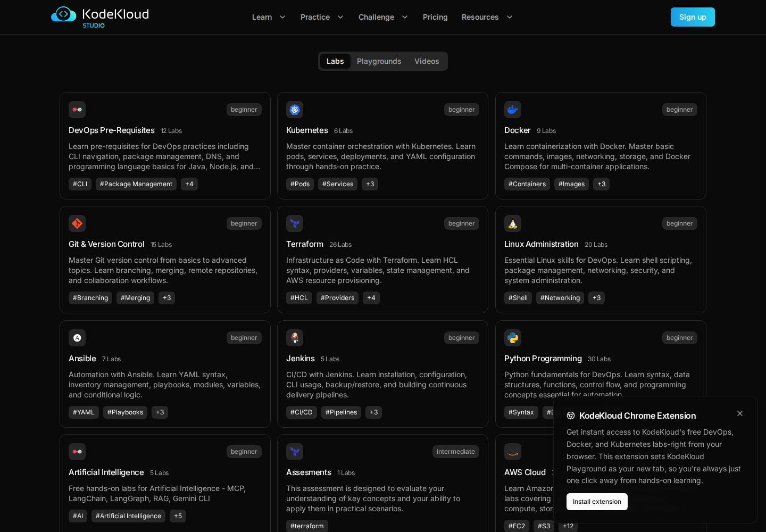The width and height of the screenshot is (766, 532).
Task: Click the #Providers tag
Action: click(x=337, y=298)
